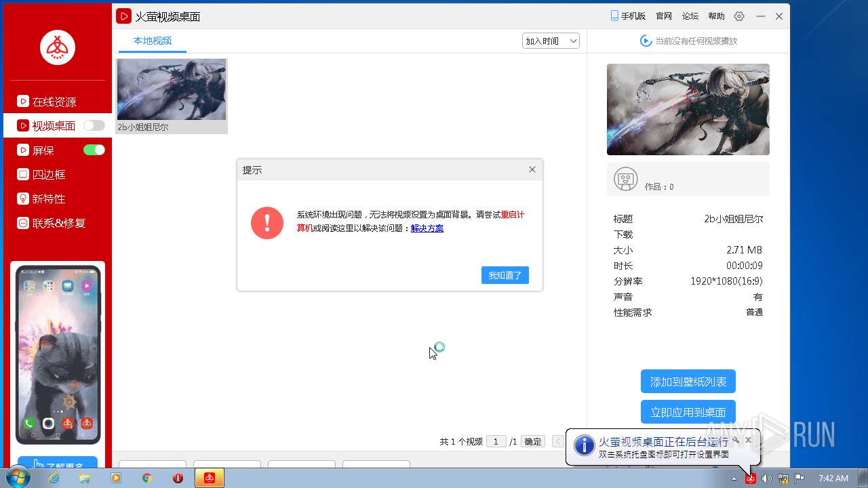Image resolution: width=868 pixels, height=488 pixels.
Task: Expand the 加入时间 sort dropdown
Action: (551, 41)
